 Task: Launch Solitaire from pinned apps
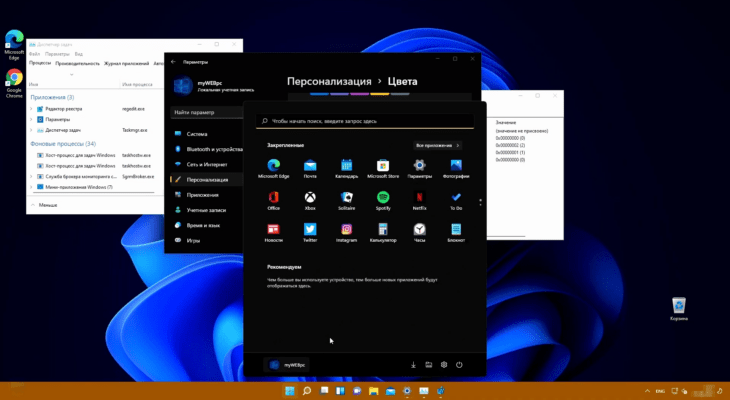(x=346, y=201)
